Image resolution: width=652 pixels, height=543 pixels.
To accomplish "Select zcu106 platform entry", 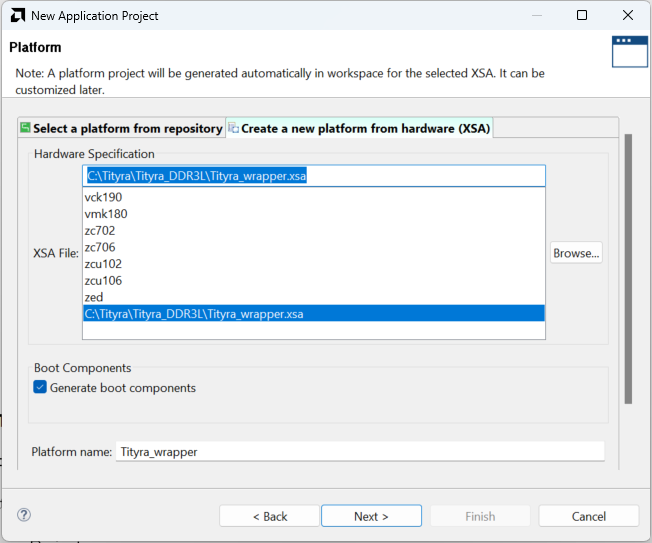I will click(x=104, y=281).
